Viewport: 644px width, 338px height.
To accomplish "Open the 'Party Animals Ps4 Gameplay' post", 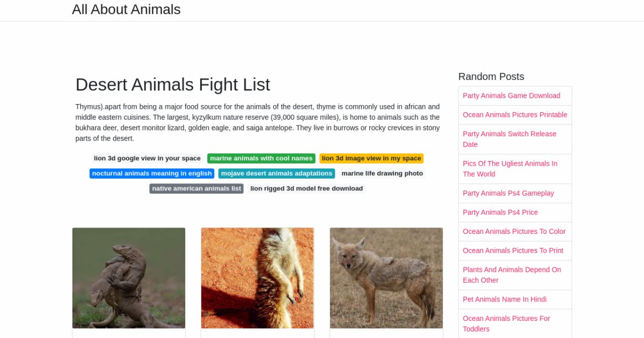I will [x=508, y=193].
